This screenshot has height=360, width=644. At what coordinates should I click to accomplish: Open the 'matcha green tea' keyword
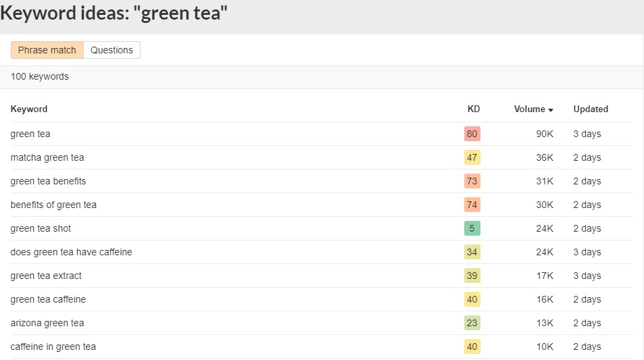click(47, 157)
